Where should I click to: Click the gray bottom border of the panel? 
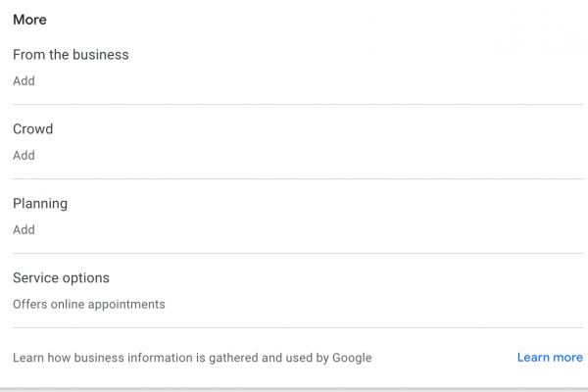294,389
